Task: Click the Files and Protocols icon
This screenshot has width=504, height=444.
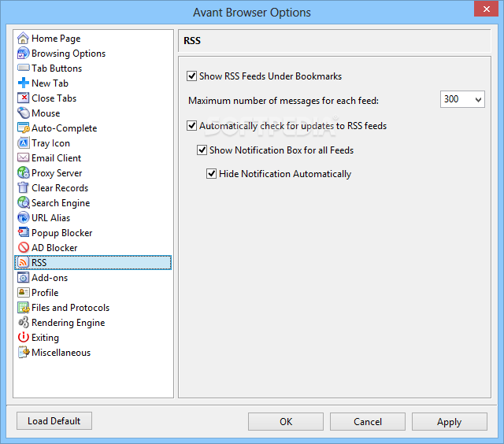Action: [x=23, y=308]
